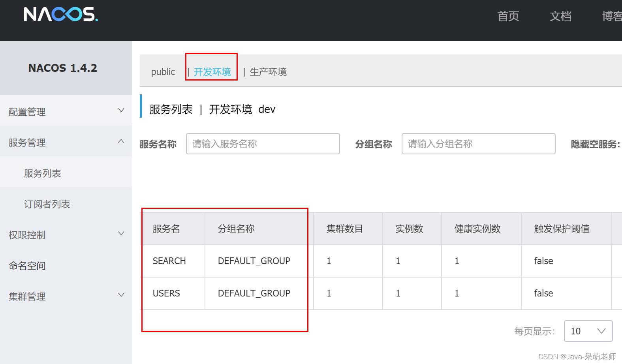The width and height of the screenshot is (622, 364).
Task: Click the NACOS 1.4.2 version label
Action: 62,68
